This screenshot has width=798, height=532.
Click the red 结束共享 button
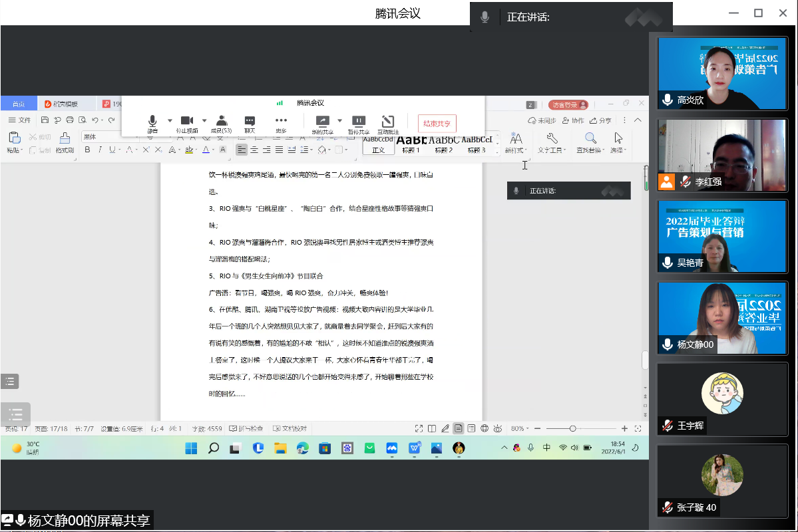pyautogui.click(x=437, y=124)
